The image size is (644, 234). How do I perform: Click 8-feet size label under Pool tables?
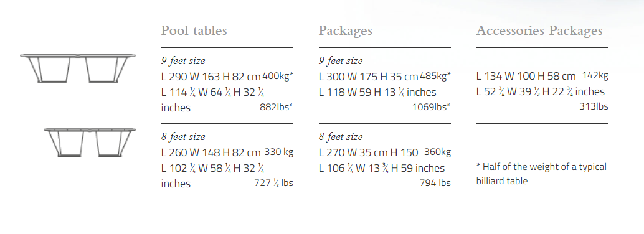pyautogui.click(x=183, y=137)
